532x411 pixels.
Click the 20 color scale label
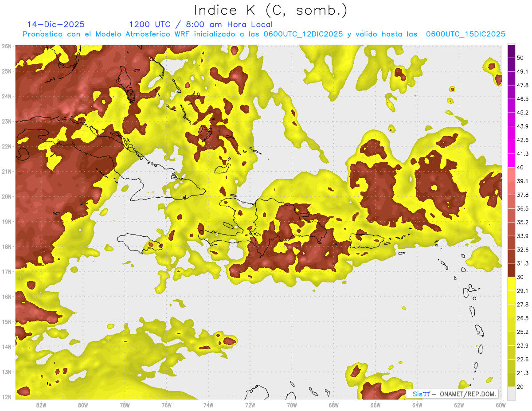[520, 387]
